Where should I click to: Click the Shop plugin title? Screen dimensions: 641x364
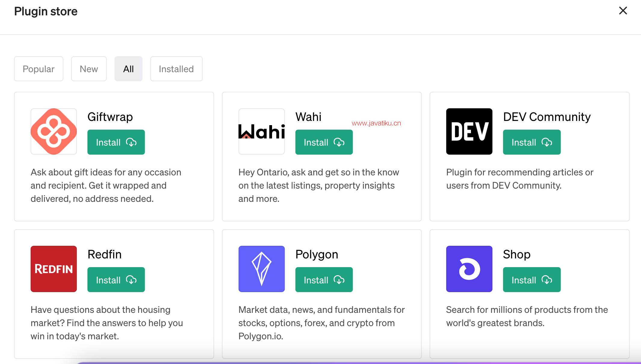517,254
